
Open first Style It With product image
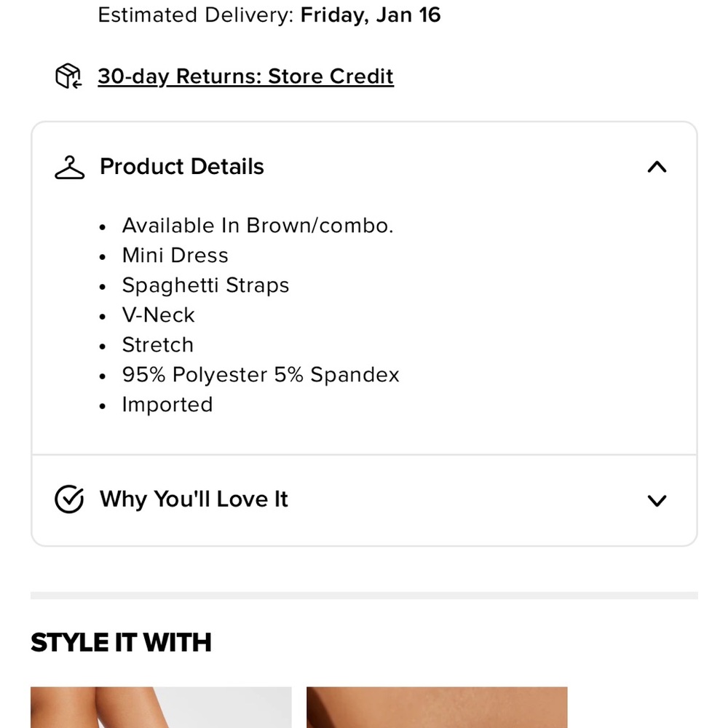pos(161,707)
